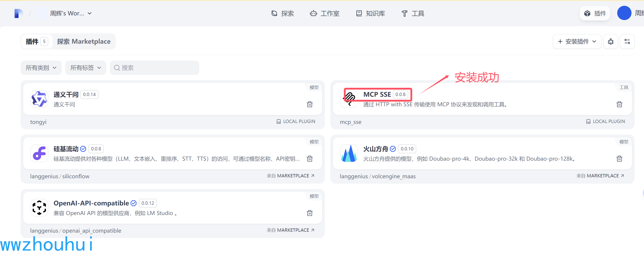Open plugin preferences sliders icon
The height and width of the screenshot is (254, 644).
coord(627,41)
